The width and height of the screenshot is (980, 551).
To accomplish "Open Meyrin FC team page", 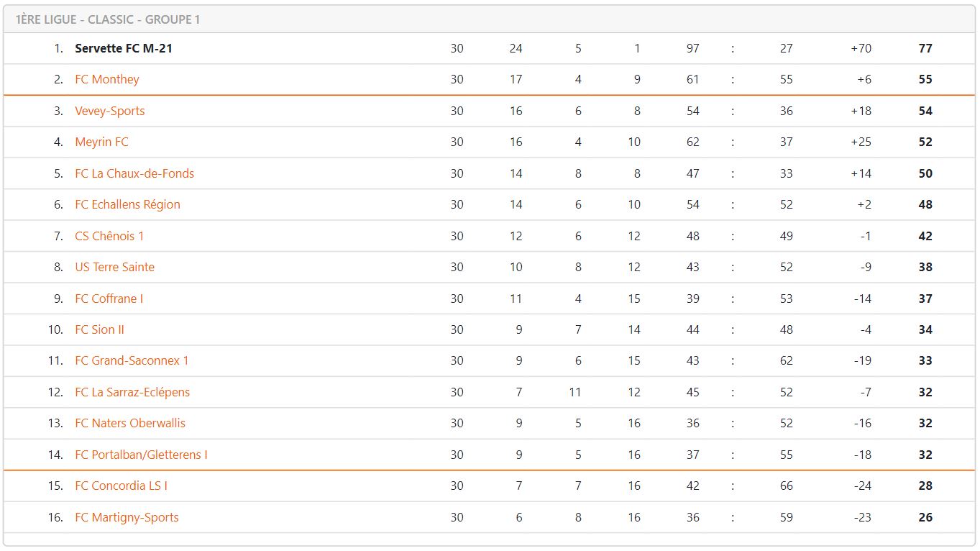I will pos(101,142).
